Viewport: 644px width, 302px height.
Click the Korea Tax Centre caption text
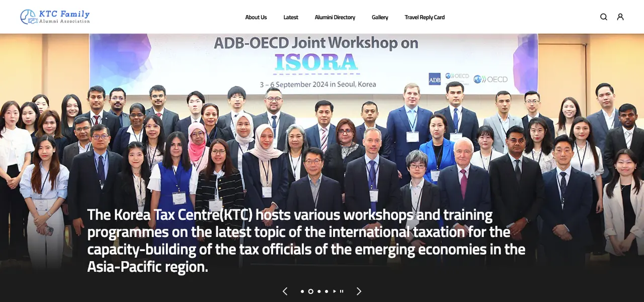pos(306,241)
